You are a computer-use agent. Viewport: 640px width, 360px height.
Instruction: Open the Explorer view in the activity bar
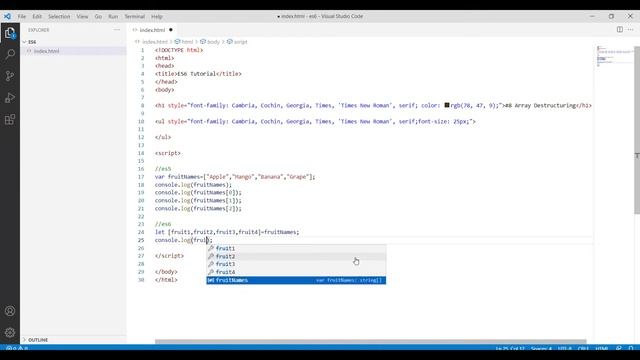[x=10, y=33]
